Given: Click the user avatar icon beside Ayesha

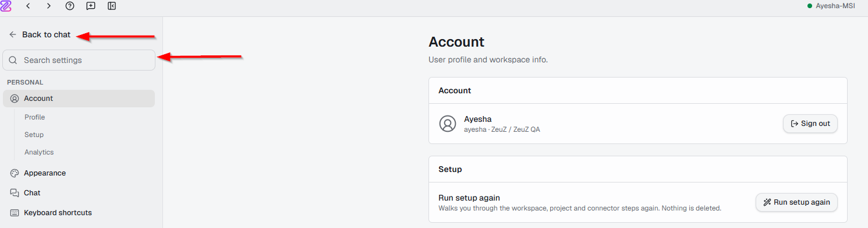Looking at the screenshot, I should (x=447, y=124).
